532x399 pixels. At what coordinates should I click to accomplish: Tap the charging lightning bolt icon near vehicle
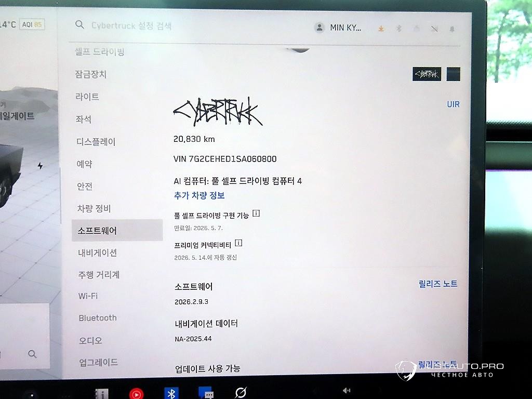pos(41,166)
